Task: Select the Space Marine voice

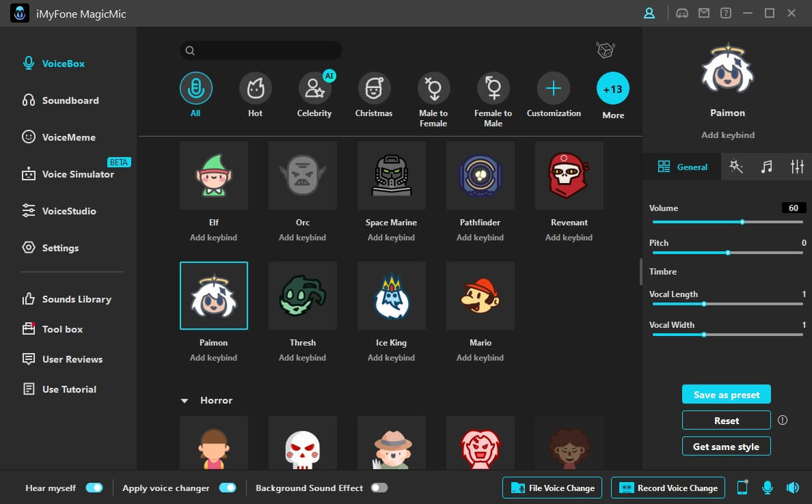Action: [392, 176]
